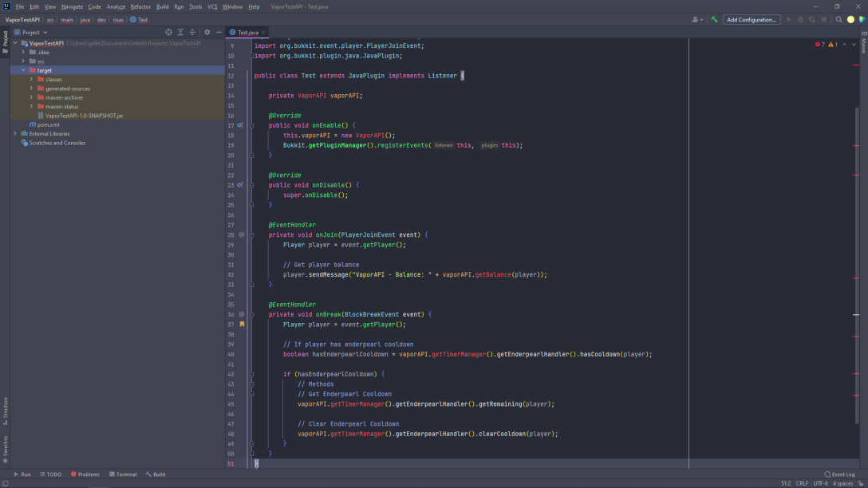
Task: Toggle the Build tool window button
Action: tap(156, 474)
